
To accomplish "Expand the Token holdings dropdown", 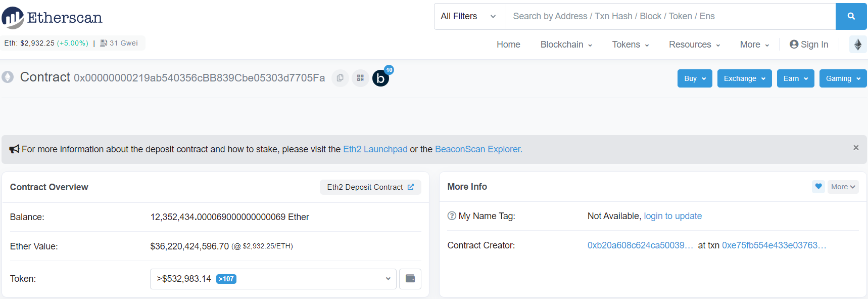I will pos(273,279).
